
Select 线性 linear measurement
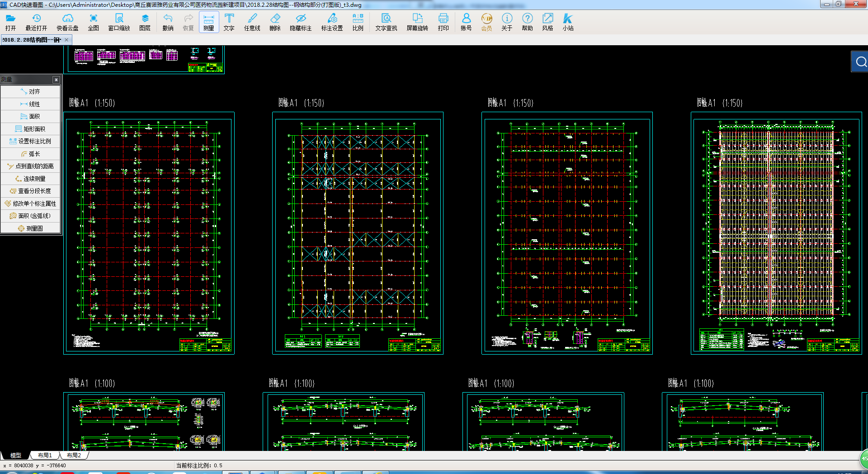coord(30,104)
